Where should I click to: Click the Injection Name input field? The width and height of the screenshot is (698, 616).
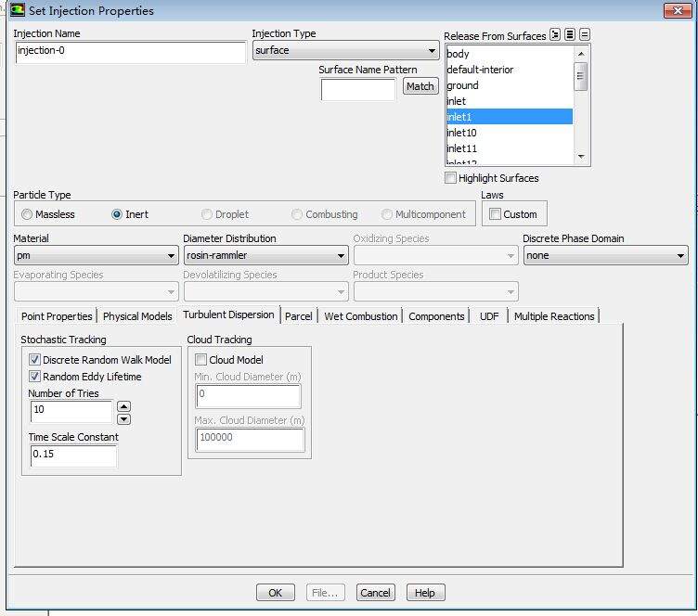(131, 52)
